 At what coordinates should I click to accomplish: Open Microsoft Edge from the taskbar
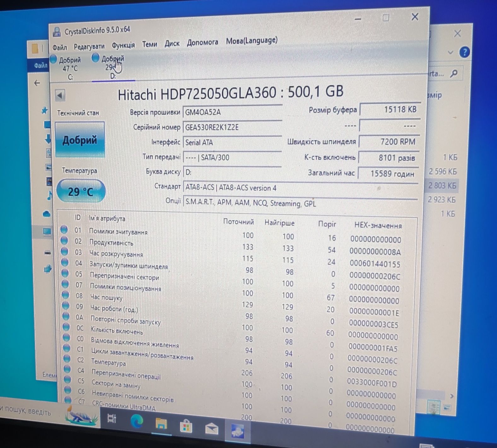(x=137, y=421)
